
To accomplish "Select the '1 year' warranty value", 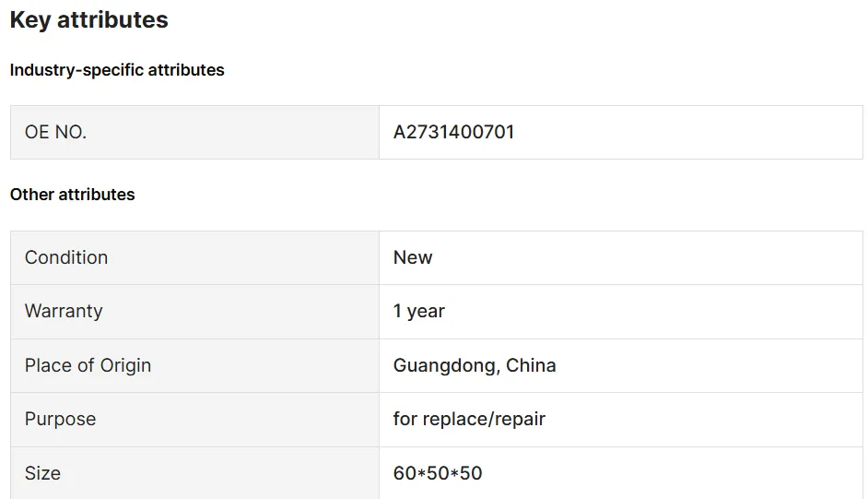I will tap(418, 311).
